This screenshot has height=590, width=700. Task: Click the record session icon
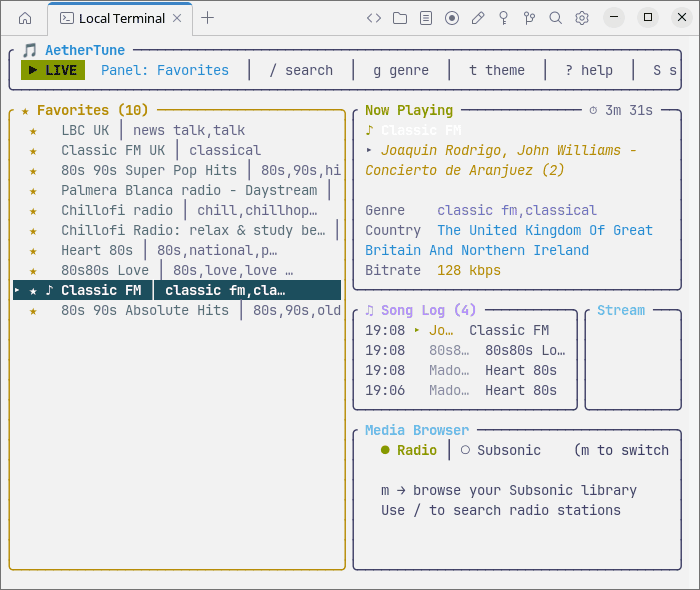click(x=452, y=18)
